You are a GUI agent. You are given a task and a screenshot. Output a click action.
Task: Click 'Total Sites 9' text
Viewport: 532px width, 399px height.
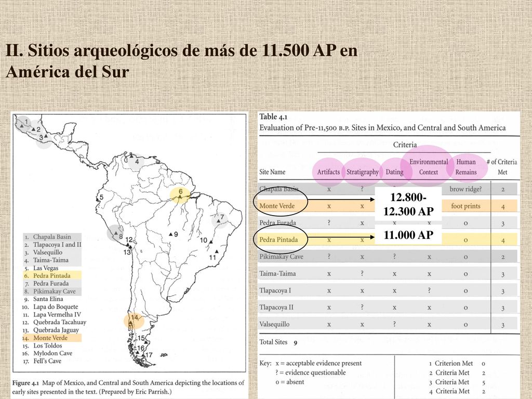click(278, 342)
